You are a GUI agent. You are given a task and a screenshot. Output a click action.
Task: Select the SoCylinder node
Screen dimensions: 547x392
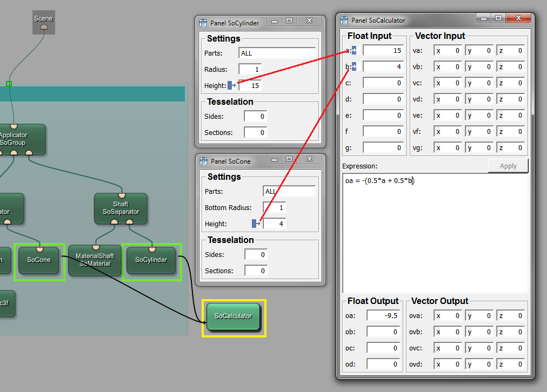pos(151,260)
